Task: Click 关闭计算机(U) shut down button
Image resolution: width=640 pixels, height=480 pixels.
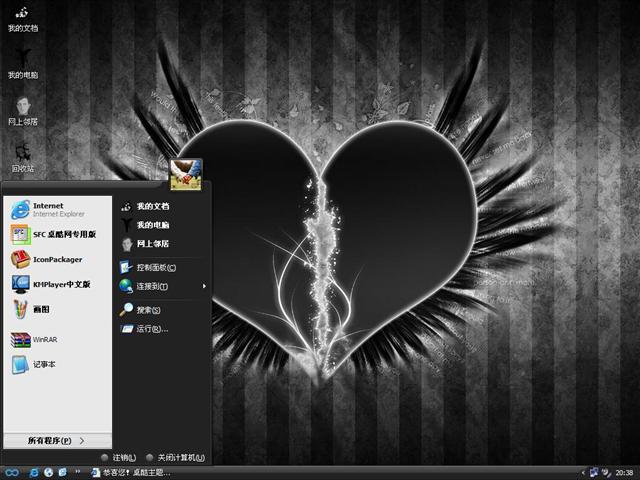Action: click(176, 458)
